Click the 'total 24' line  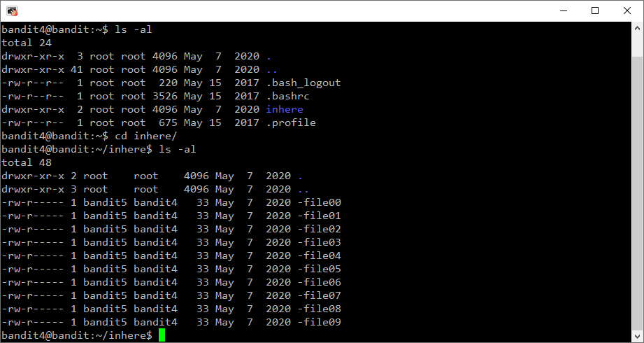tap(27, 43)
